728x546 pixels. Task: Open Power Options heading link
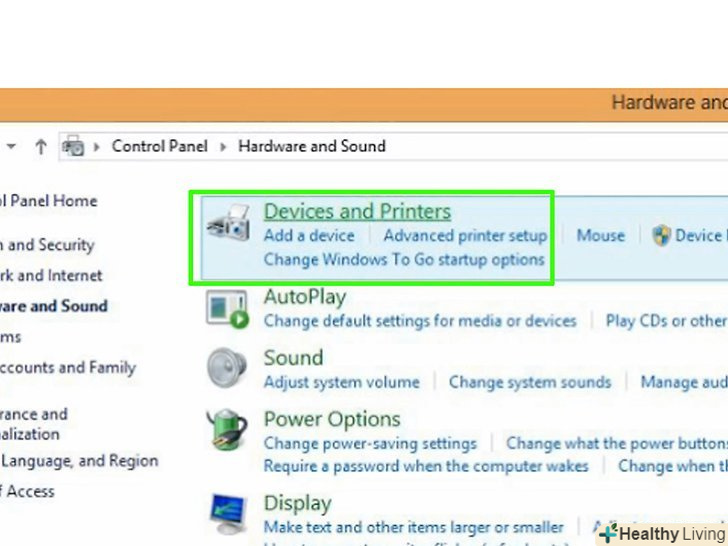[x=332, y=419]
